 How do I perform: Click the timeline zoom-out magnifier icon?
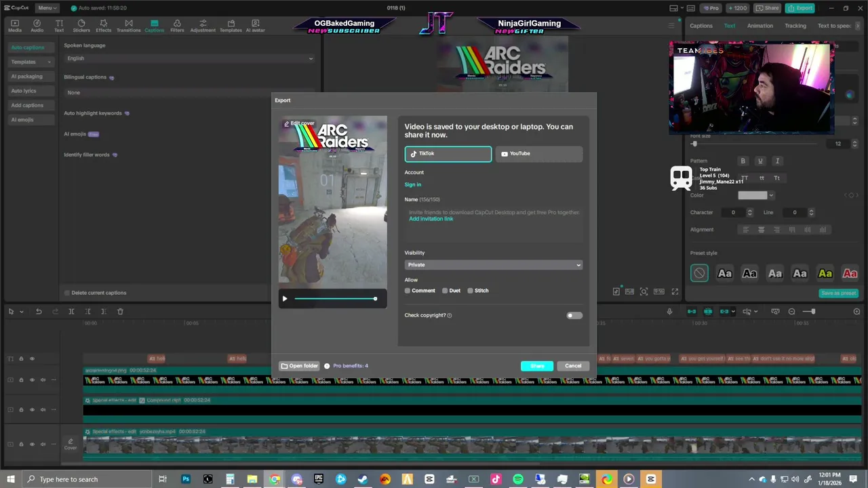[791, 311]
